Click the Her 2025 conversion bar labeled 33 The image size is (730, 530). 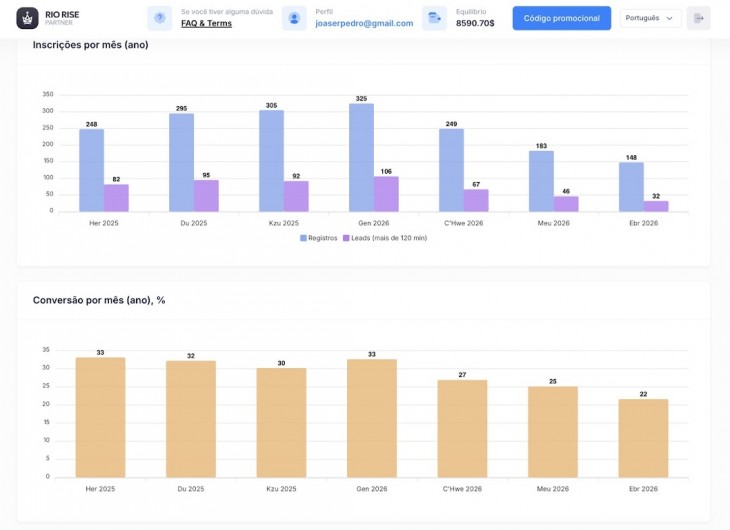(100, 417)
